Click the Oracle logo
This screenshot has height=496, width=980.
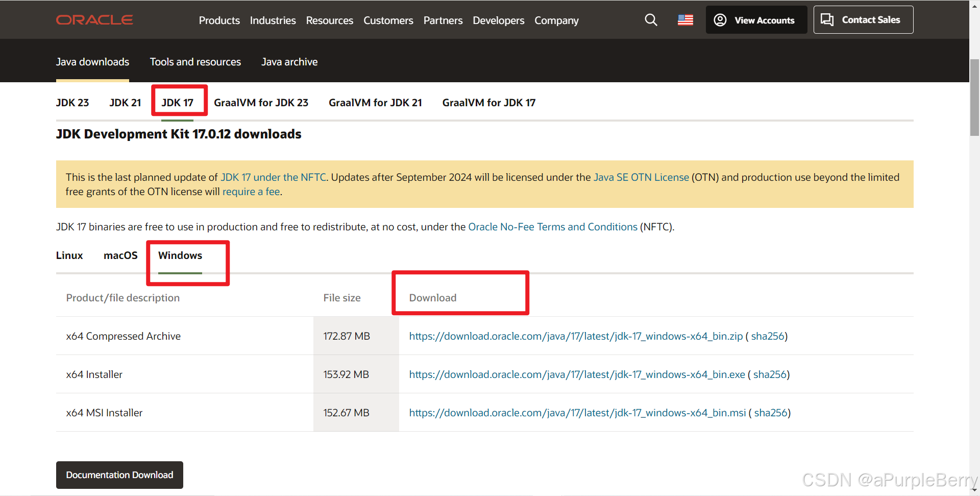(94, 20)
